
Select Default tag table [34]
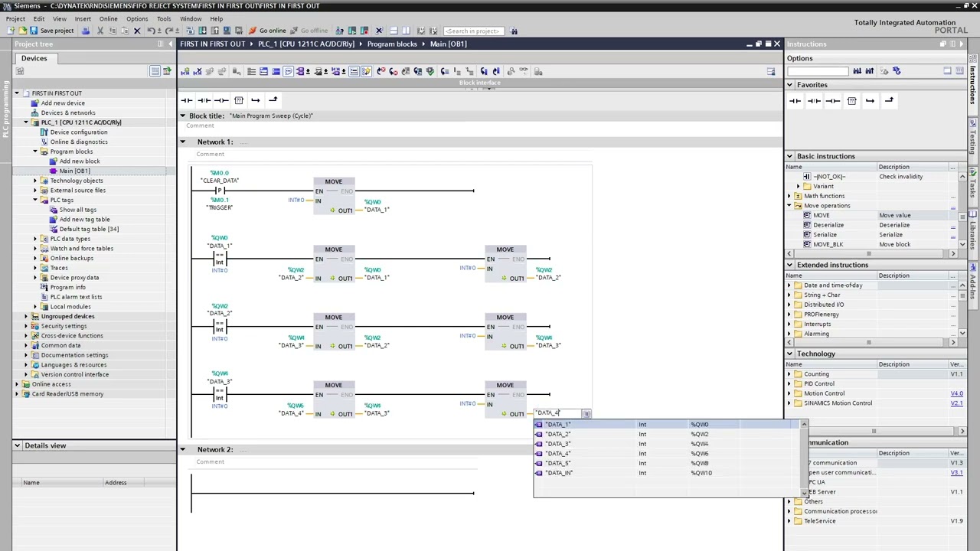[x=89, y=229]
